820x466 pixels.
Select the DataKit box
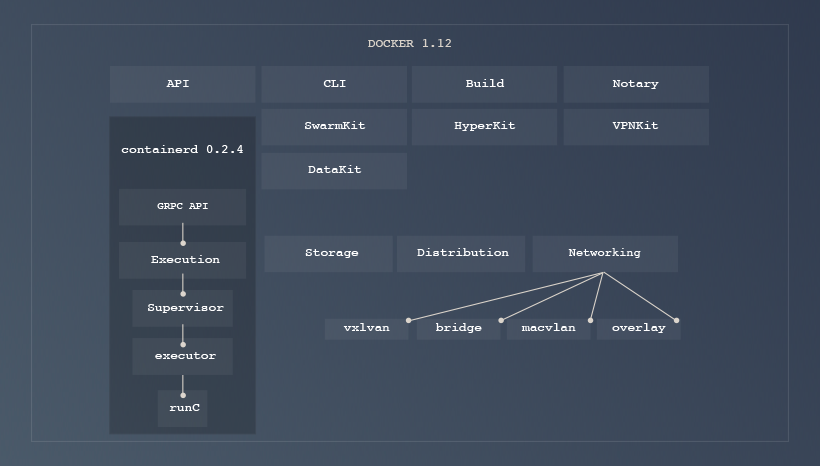coord(334,170)
